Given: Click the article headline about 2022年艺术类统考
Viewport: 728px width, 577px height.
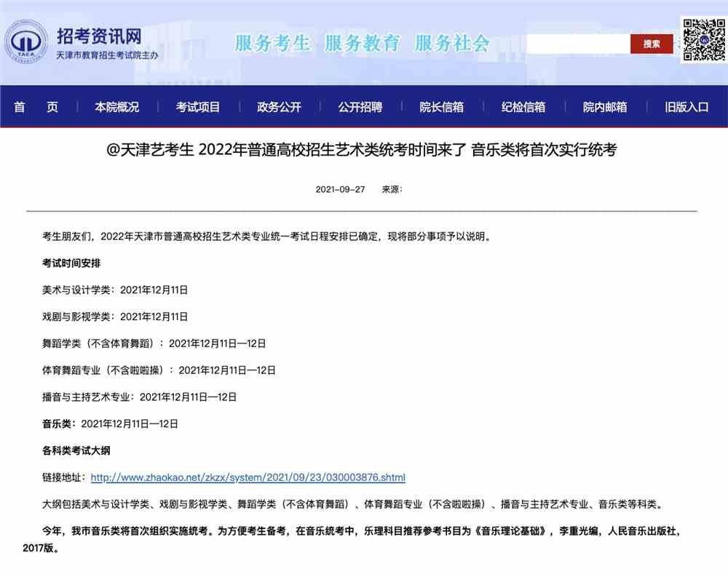Looking at the screenshot, I should [x=362, y=150].
